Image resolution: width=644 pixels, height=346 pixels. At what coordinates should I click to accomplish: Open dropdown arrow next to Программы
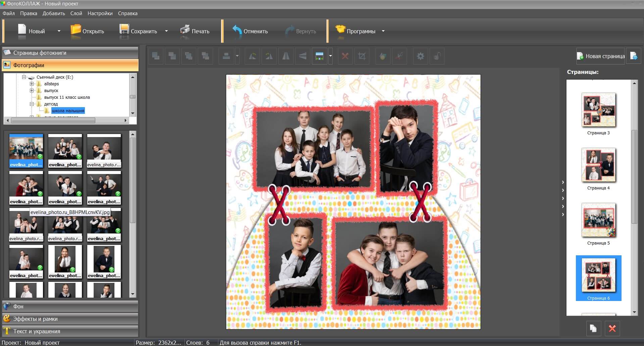click(x=383, y=31)
